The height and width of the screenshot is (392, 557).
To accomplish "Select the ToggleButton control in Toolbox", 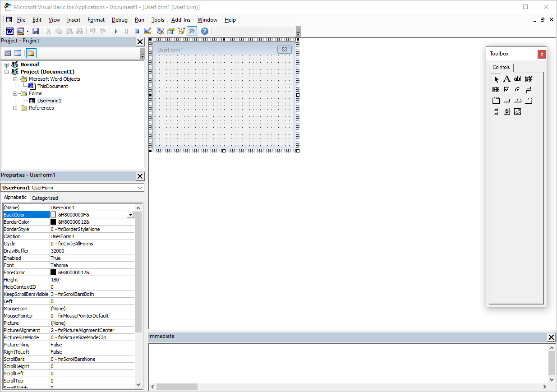I will (x=529, y=90).
